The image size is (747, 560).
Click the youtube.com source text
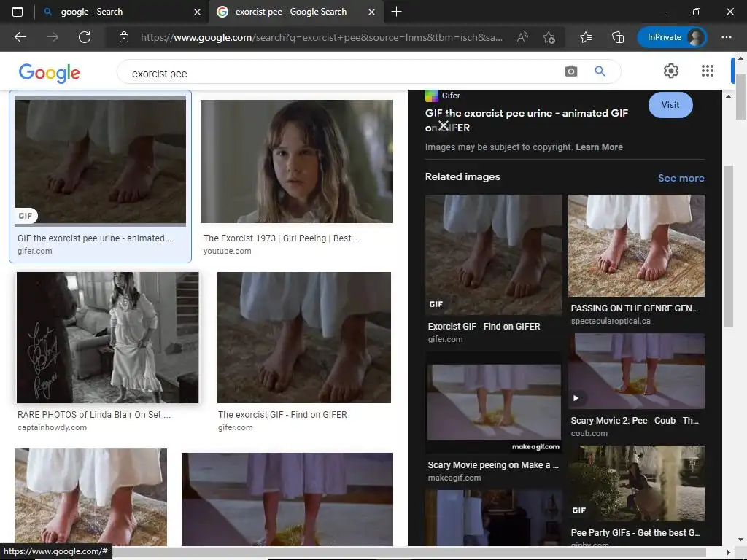228,251
